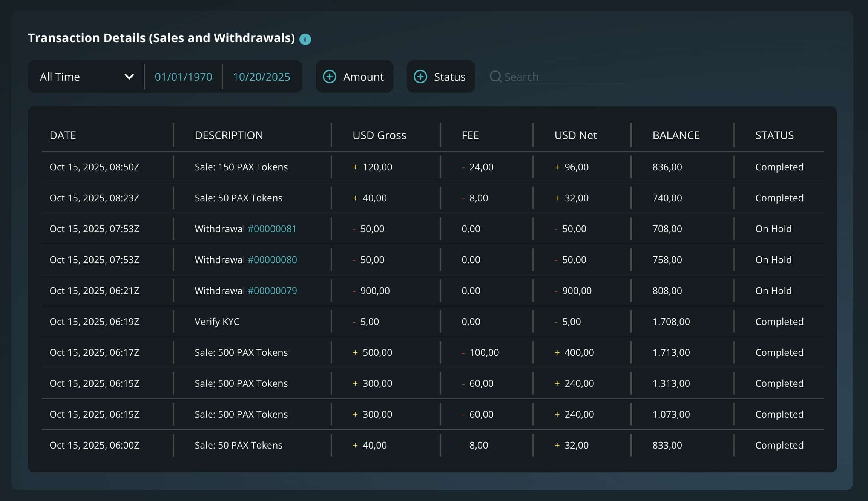Expand the All Time chevron arrow
The width and height of the screenshot is (868, 501).
point(129,77)
